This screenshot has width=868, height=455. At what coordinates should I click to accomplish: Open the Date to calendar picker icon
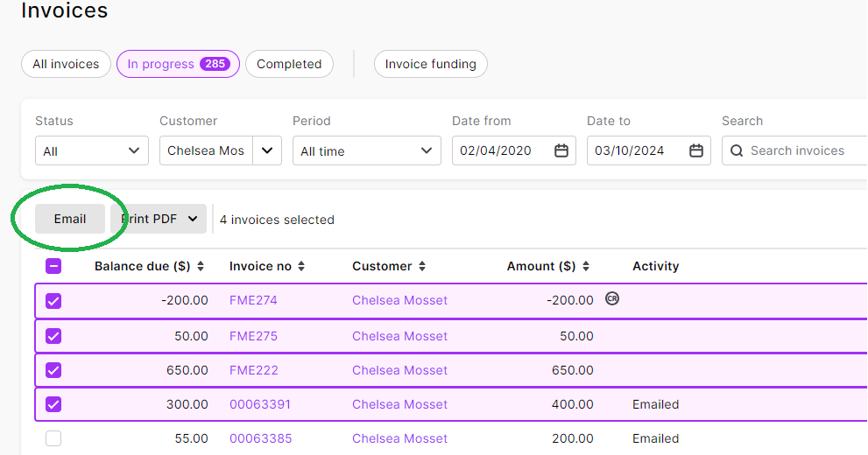[696, 150]
